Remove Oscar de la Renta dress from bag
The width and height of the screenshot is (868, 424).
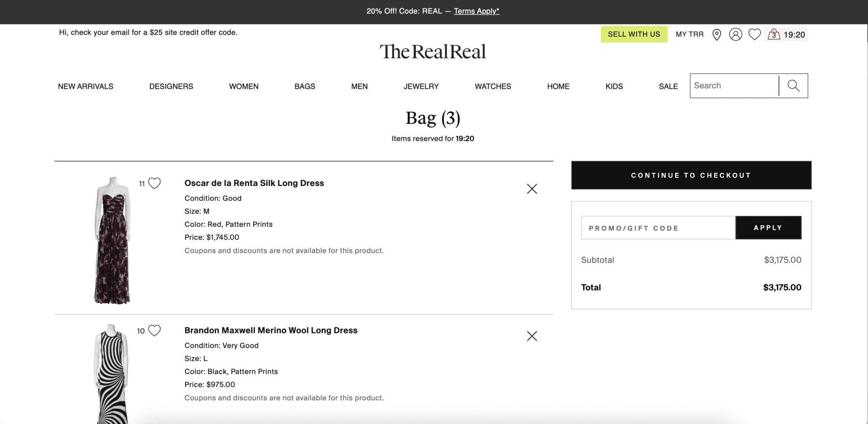tap(532, 189)
